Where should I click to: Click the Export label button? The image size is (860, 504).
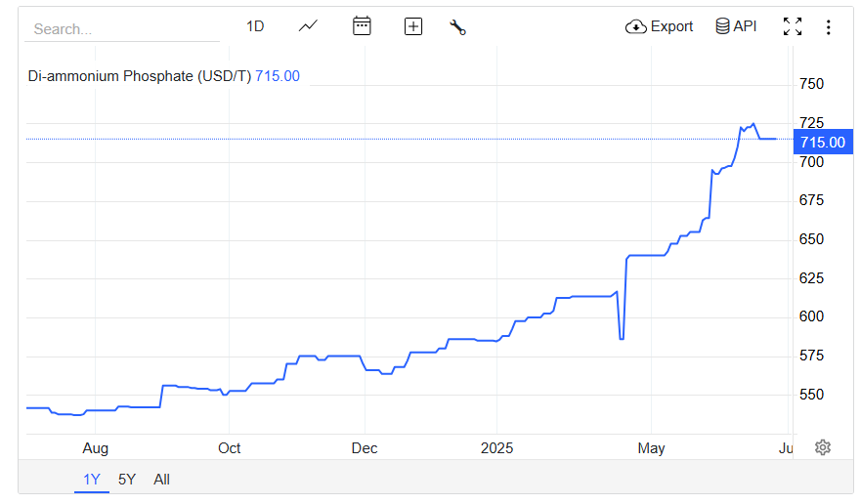coord(671,26)
